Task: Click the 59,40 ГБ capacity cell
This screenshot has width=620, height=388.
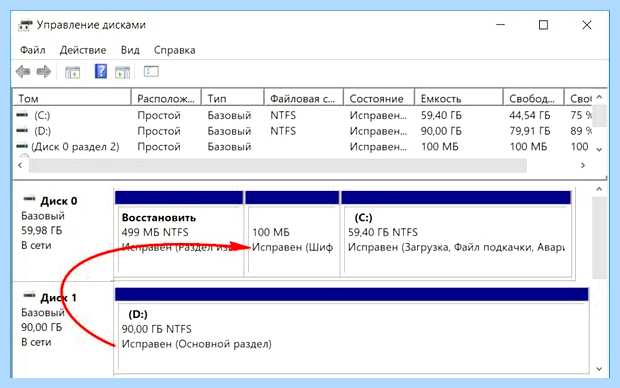Action: click(441, 115)
